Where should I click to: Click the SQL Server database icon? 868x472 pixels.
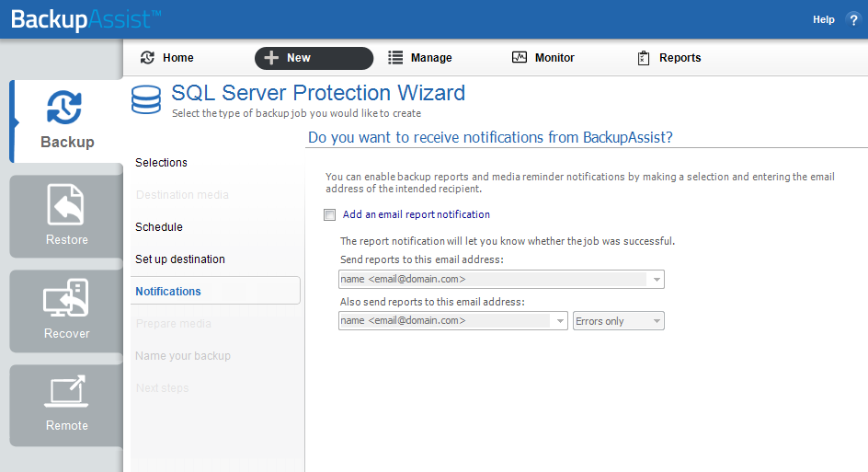click(146, 99)
